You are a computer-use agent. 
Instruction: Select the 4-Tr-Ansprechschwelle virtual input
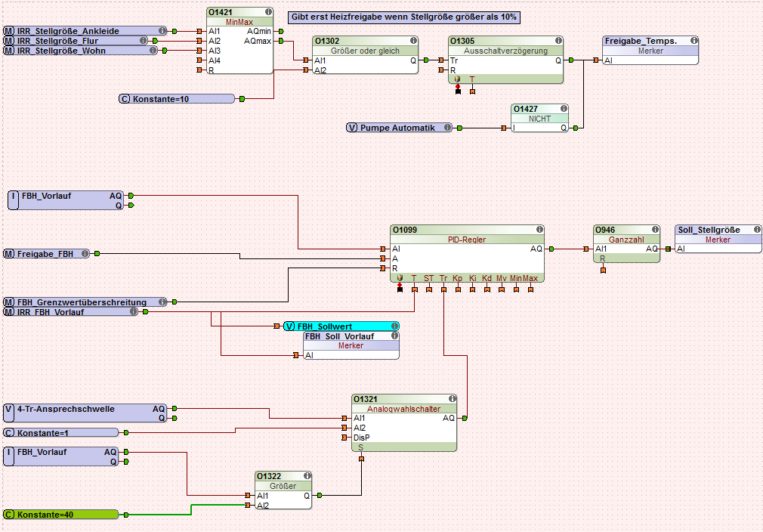(85, 413)
